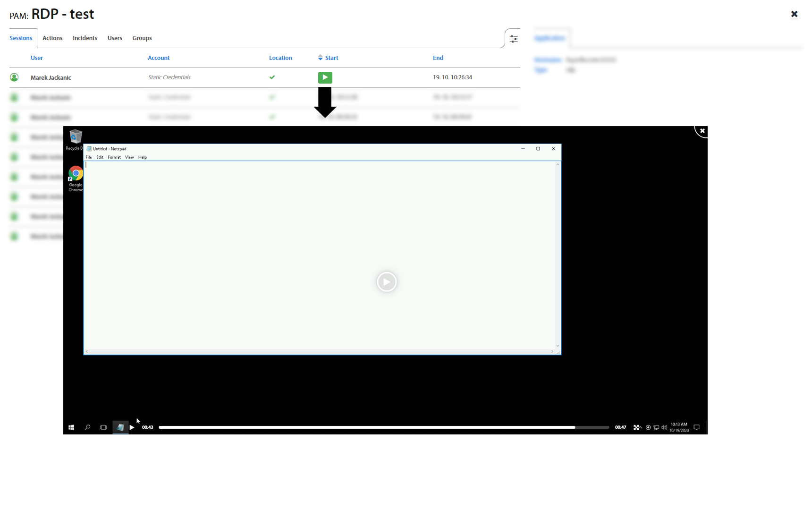Select the Groups tab
812x510 pixels.
click(x=142, y=38)
